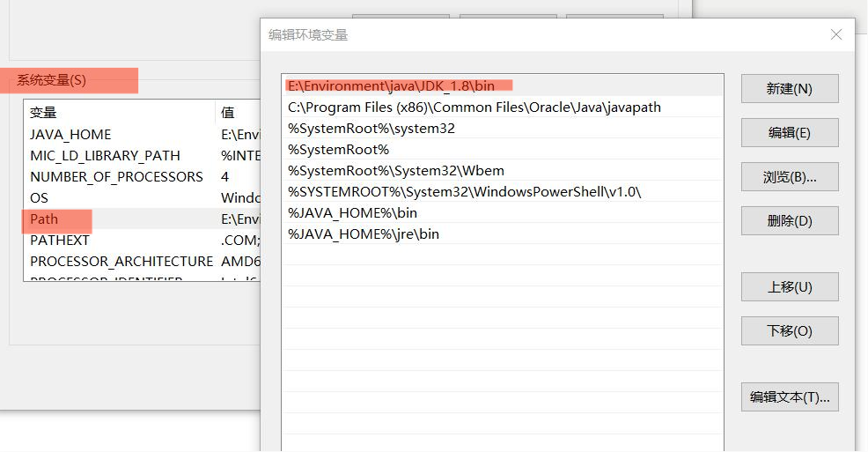The width and height of the screenshot is (868, 452).
Task: Click the 编辑(E) button
Action: [789, 133]
